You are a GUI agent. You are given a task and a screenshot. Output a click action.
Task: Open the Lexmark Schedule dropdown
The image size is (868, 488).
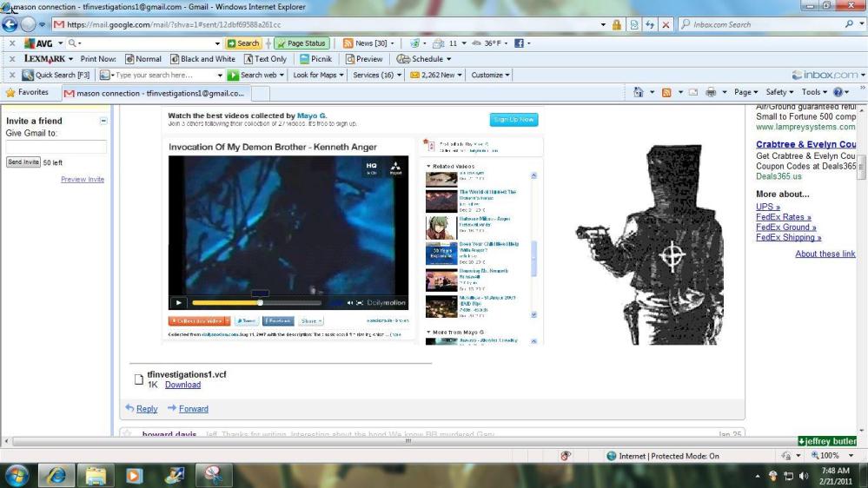click(x=424, y=59)
